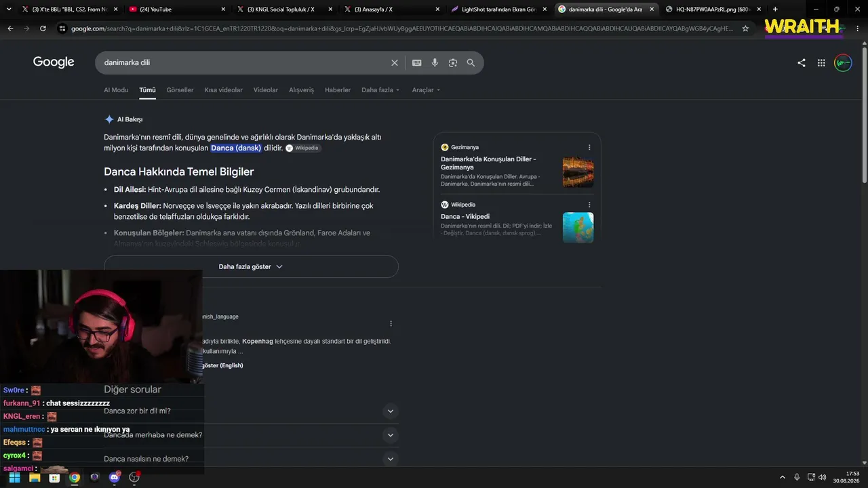Reload the page
The image size is (868, 488).
43,28
